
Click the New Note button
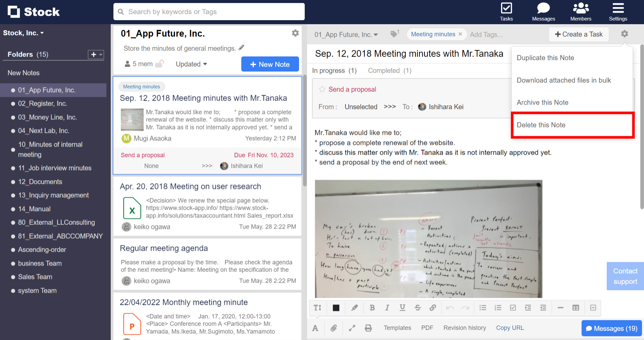pyautogui.click(x=270, y=64)
